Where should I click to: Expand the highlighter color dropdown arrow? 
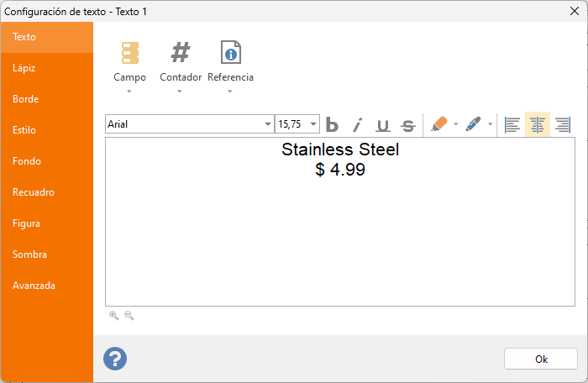[455, 124]
